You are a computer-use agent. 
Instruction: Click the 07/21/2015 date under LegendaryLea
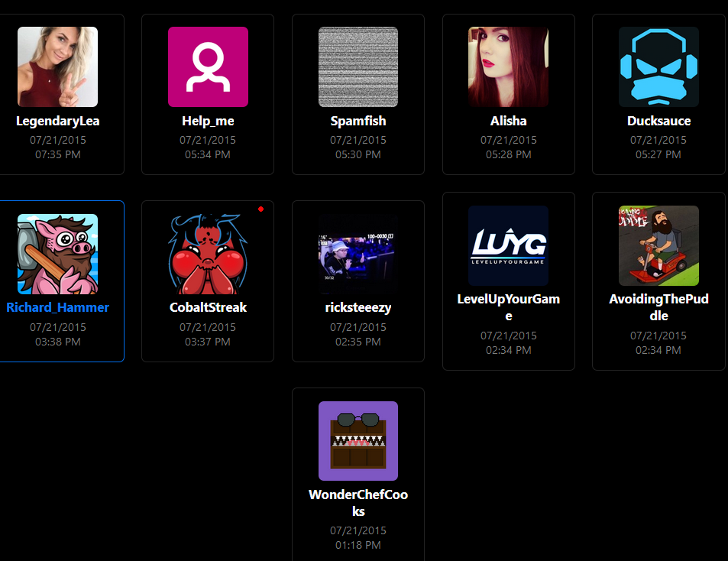[57, 140]
